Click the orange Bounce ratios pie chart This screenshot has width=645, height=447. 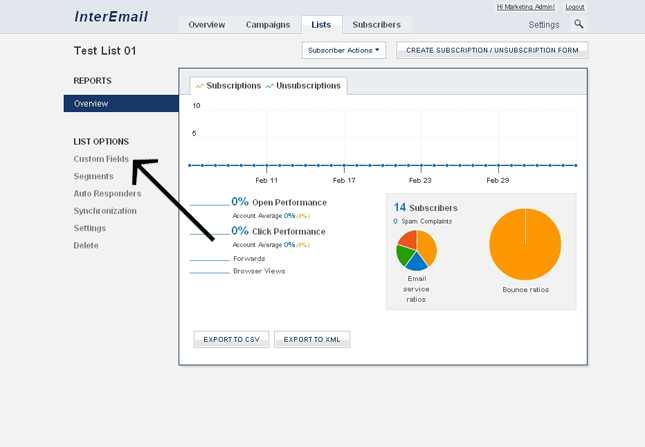(525, 245)
